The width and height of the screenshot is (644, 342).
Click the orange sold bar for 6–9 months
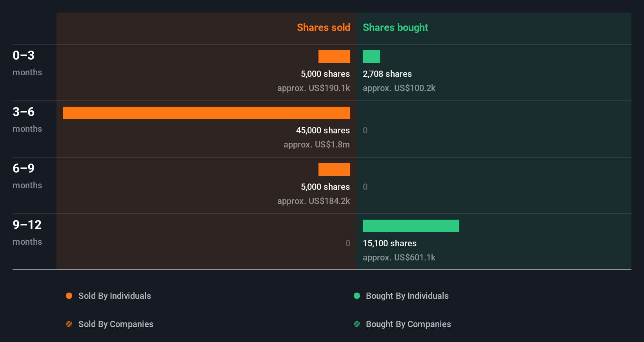tap(334, 169)
